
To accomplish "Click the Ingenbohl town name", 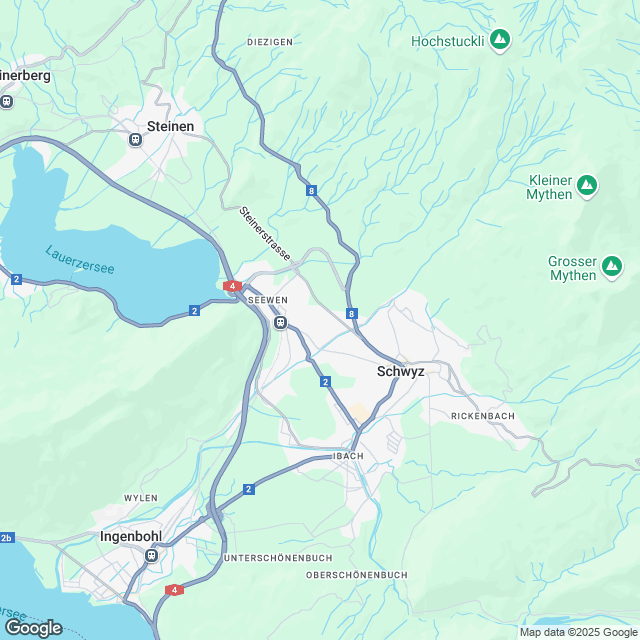I will point(131,536).
